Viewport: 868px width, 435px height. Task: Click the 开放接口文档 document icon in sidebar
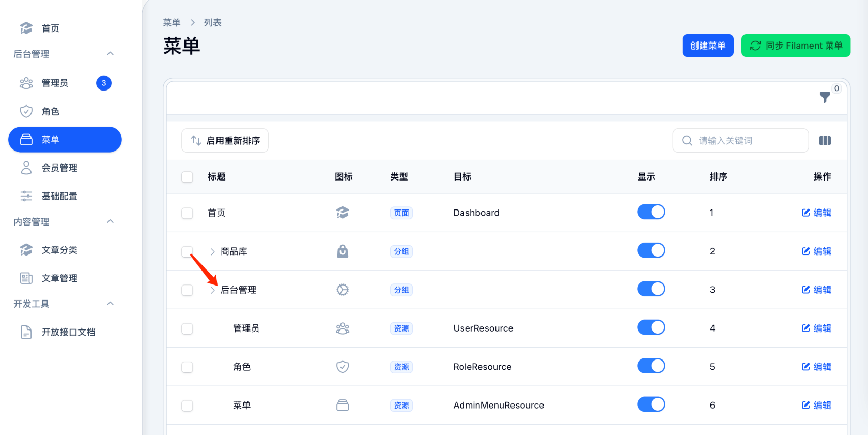[x=26, y=332]
